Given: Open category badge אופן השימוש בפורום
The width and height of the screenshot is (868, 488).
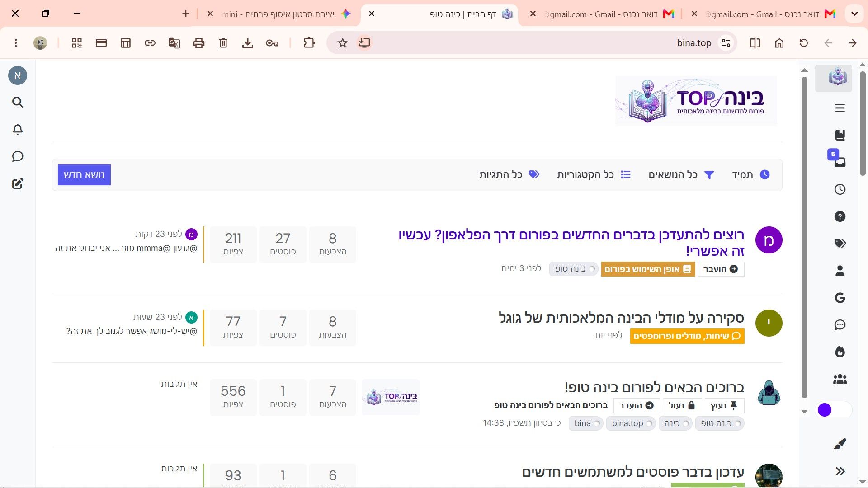Looking at the screenshot, I should [x=648, y=269].
